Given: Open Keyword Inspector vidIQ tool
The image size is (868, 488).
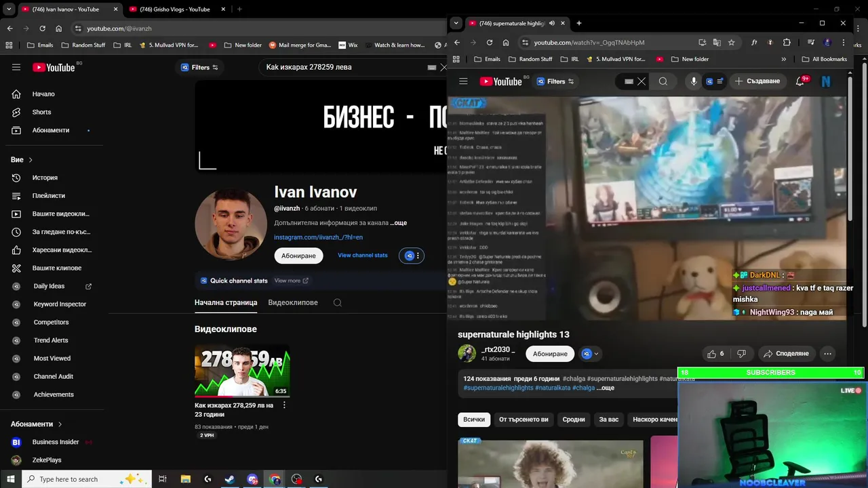Looking at the screenshot, I should [x=60, y=304].
